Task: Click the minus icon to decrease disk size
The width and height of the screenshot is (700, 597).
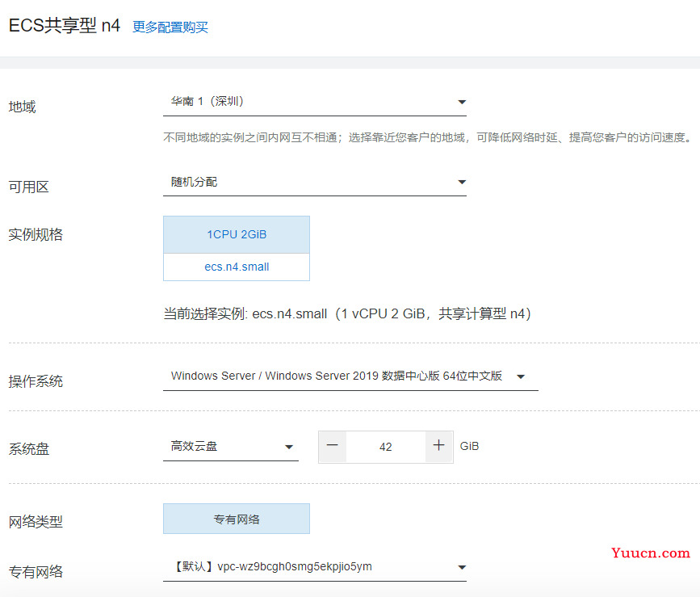Action: click(x=333, y=446)
